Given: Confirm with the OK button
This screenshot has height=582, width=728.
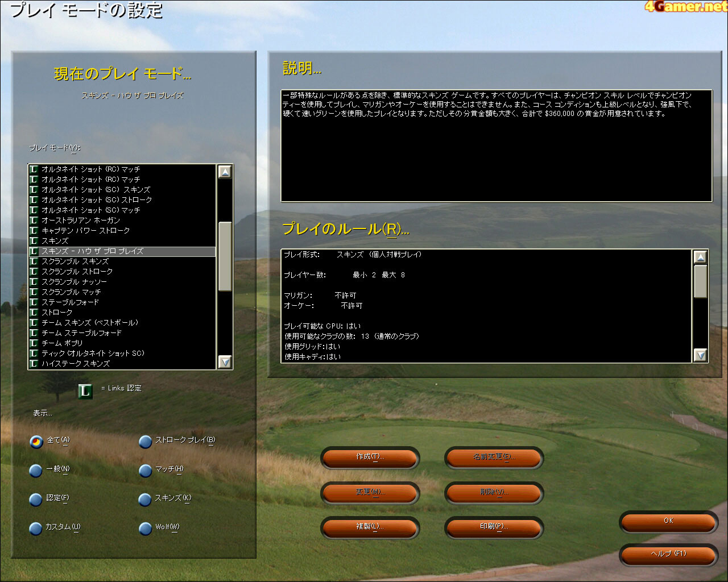Looking at the screenshot, I should [x=668, y=522].
